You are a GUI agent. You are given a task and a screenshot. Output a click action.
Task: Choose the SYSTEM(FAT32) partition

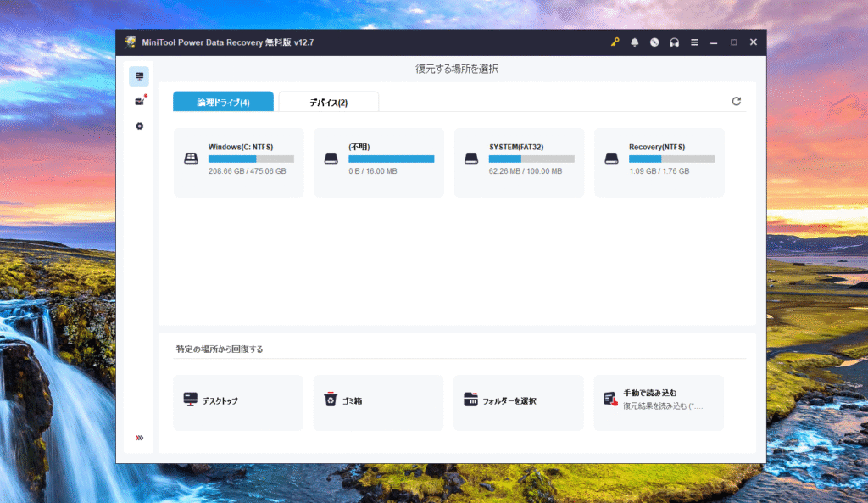click(x=519, y=162)
